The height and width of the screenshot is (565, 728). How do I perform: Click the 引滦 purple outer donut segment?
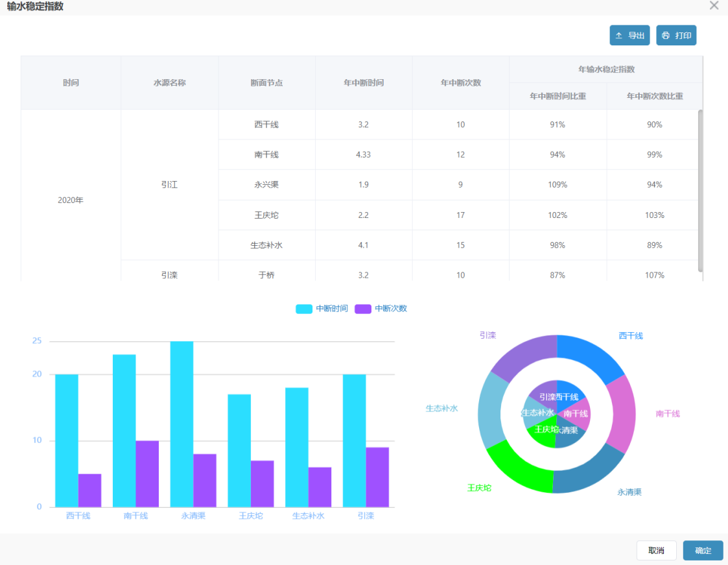[x=524, y=357]
